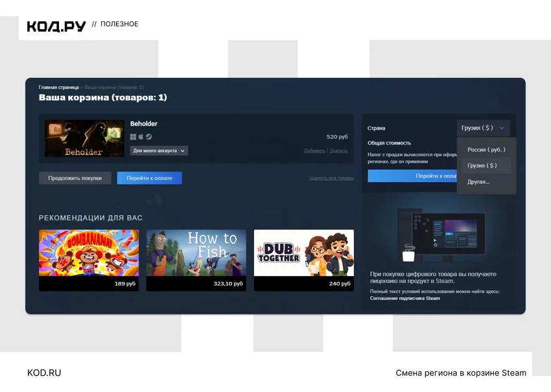
Task: Click the Windows platform icon under Beholder
Action: click(x=133, y=137)
